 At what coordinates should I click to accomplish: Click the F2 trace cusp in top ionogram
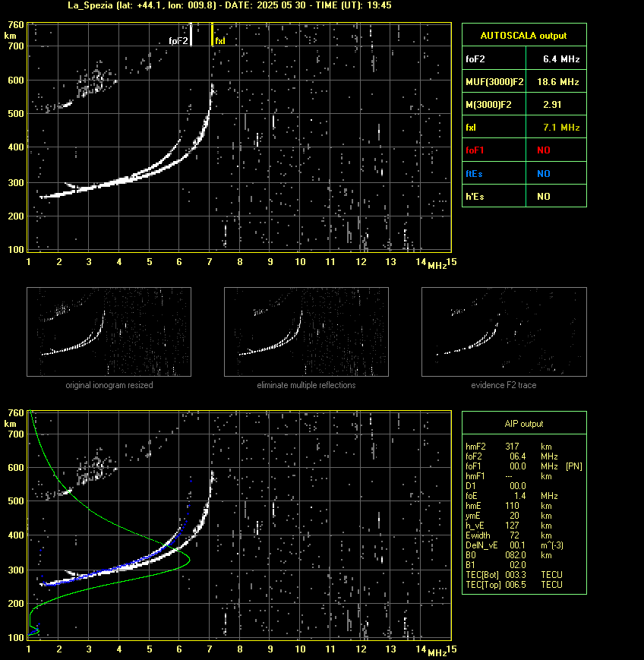click(x=212, y=90)
